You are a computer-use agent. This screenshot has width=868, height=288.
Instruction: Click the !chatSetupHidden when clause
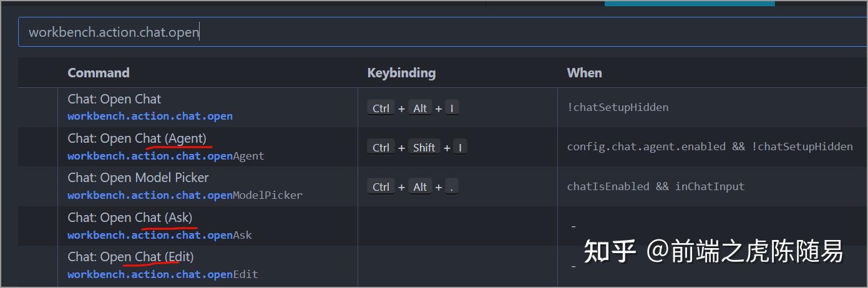pos(617,107)
